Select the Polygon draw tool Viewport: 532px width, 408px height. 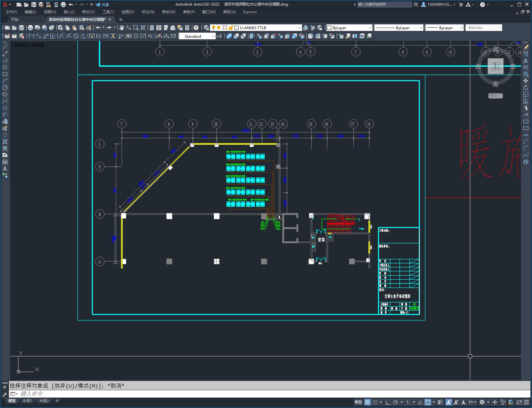pyautogui.click(x=5, y=67)
